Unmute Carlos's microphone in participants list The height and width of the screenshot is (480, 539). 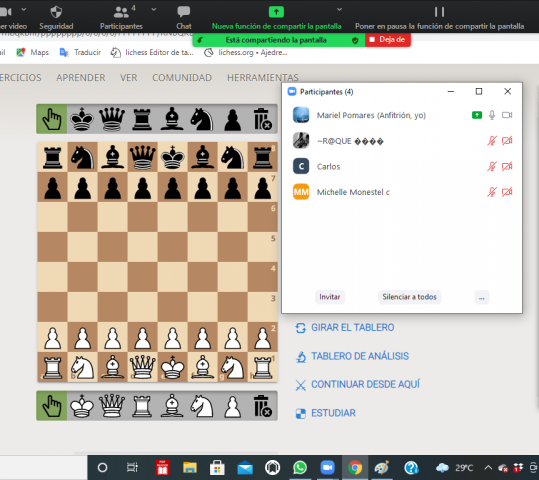tap(492, 166)
